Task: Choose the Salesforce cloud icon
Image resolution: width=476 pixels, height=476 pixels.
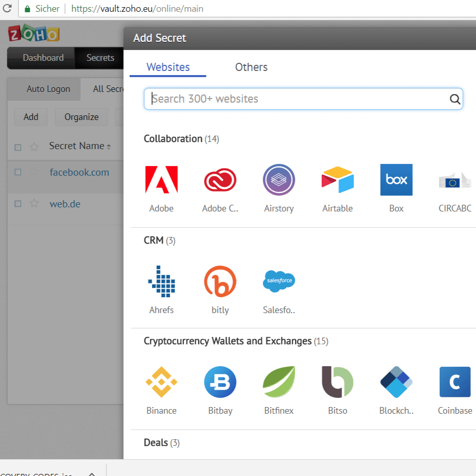Action: (x=279, y=281)
